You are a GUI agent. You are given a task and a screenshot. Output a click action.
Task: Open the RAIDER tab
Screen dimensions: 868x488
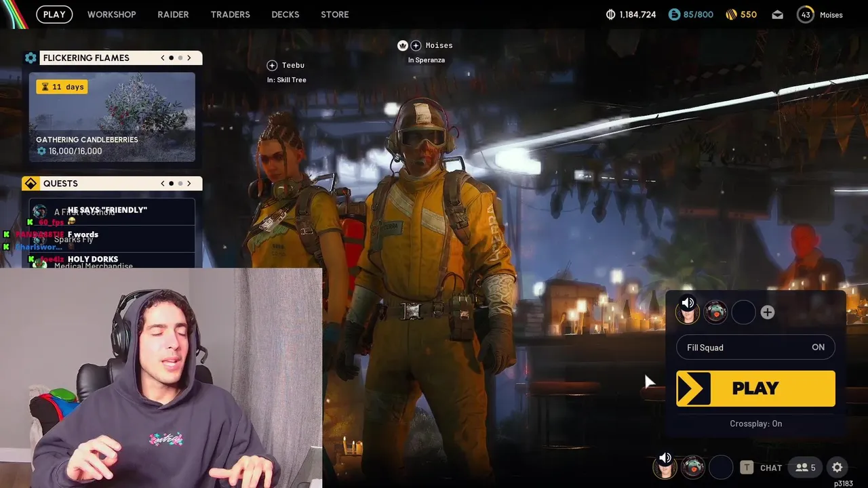[x=173, y=14]
